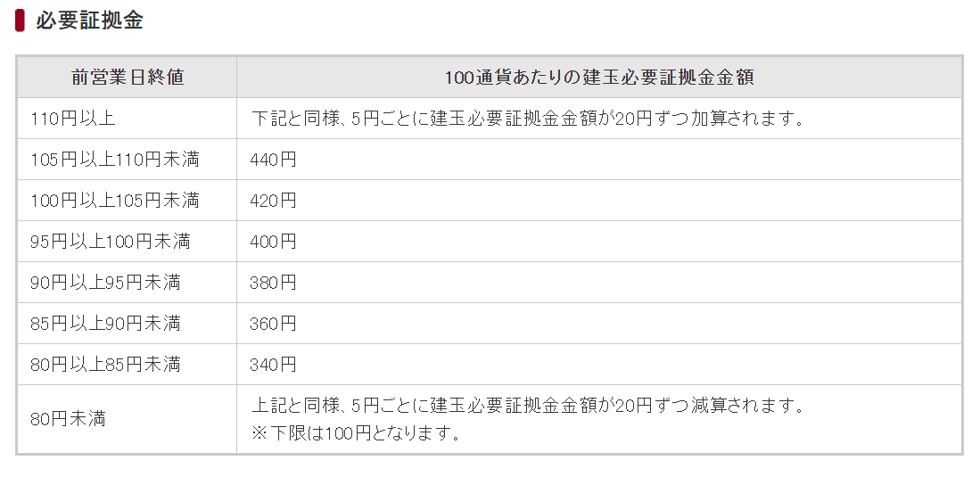Click the 340円 amount cell
This screenshot has height=477, width=980.
click(273, 365)
